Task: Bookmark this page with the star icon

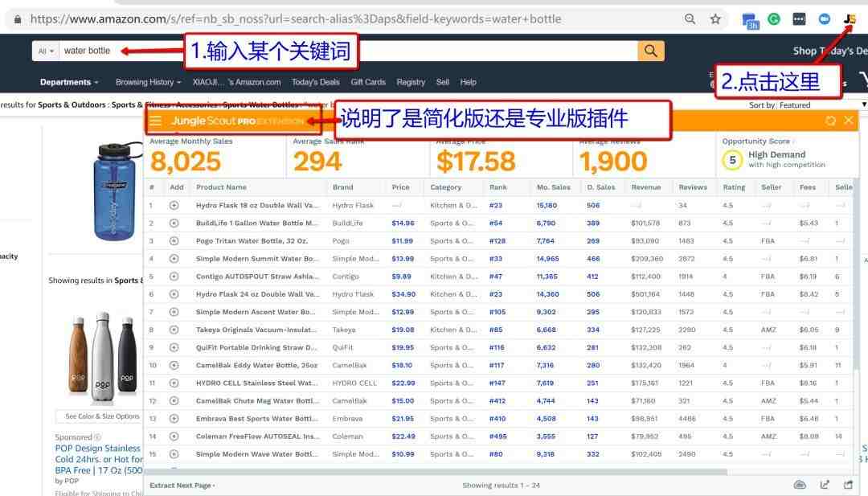Action: click(715, 19)
